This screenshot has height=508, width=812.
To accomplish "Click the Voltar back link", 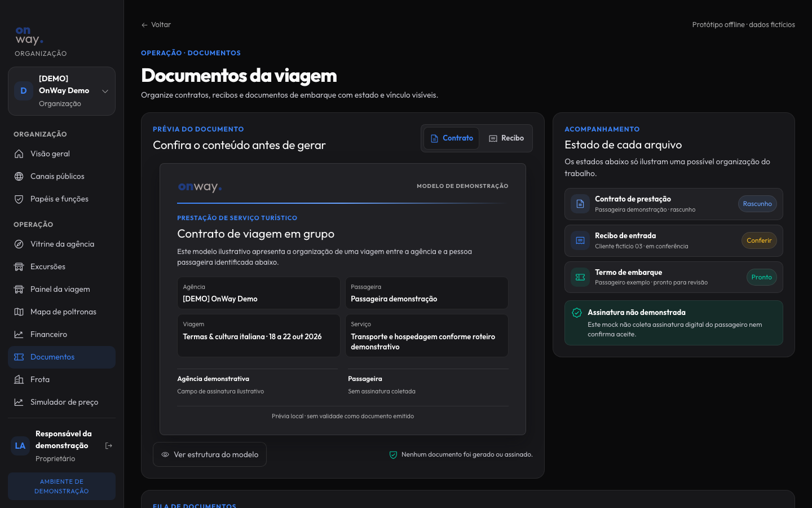I will [156, 25].
